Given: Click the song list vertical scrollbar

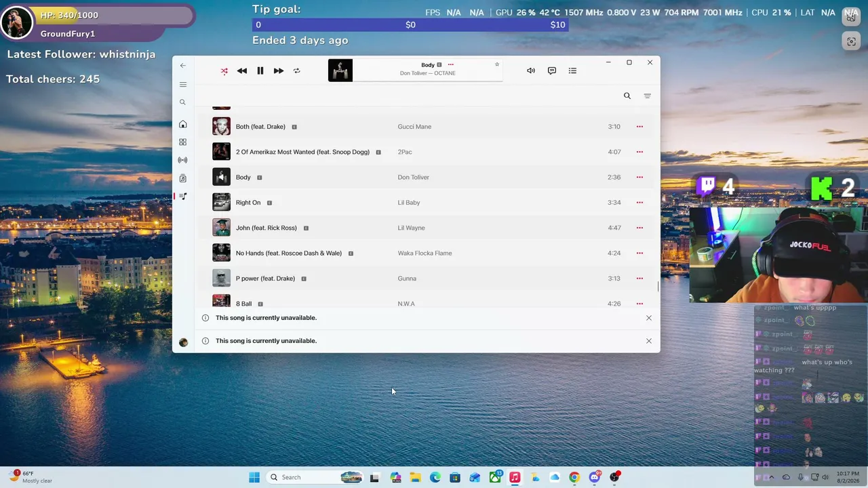Looking at the screenshot, I should tap(658, 286).
